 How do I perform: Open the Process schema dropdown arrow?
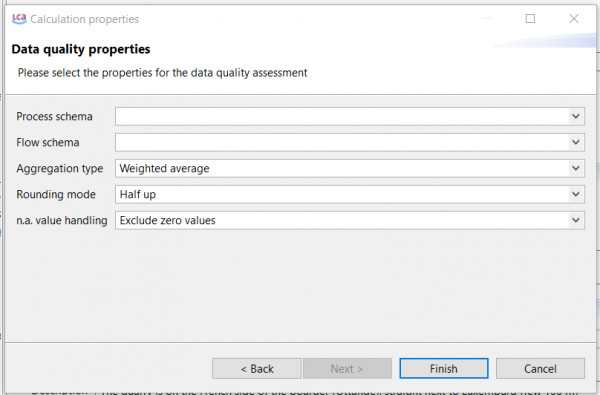point(576,116)
